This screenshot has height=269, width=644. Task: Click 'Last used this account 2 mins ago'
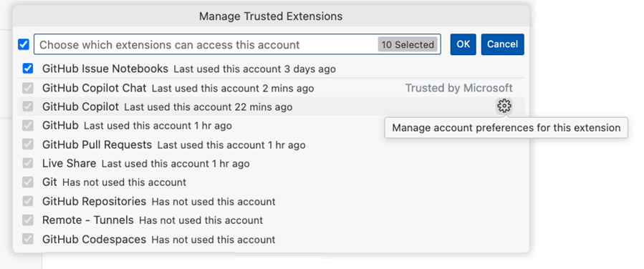(x=233, y=89)
